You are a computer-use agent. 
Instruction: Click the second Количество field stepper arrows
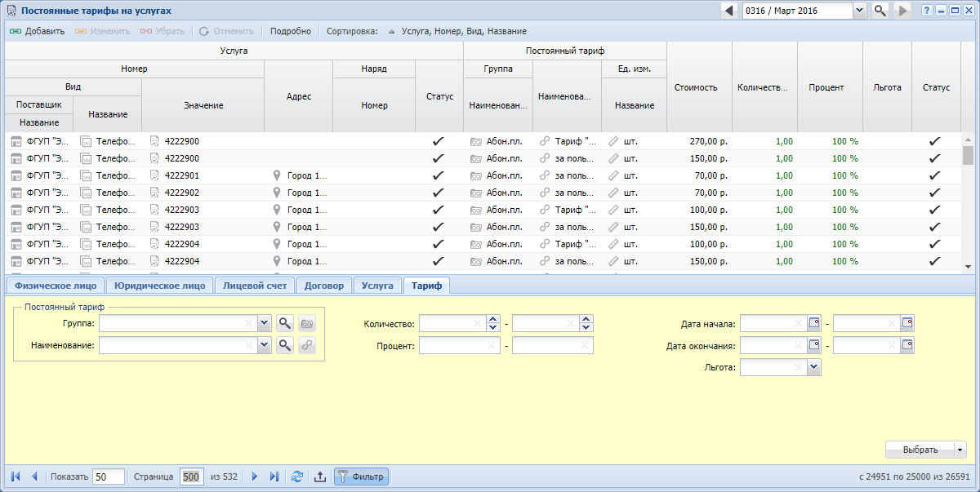coord(586,324)
